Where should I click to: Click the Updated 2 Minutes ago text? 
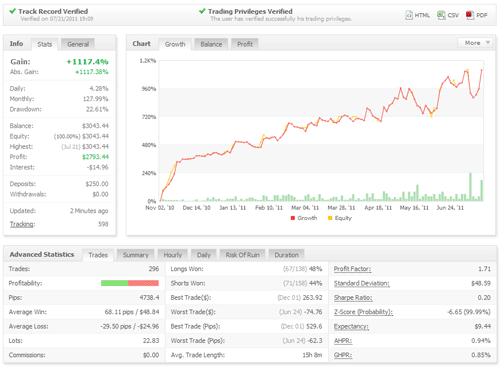tap(89, 211)
